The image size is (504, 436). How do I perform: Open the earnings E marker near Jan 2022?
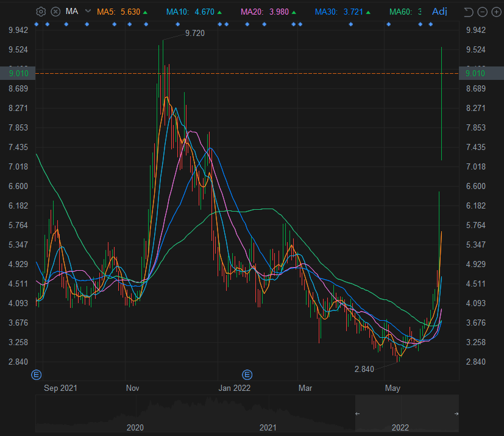point(247,374)
